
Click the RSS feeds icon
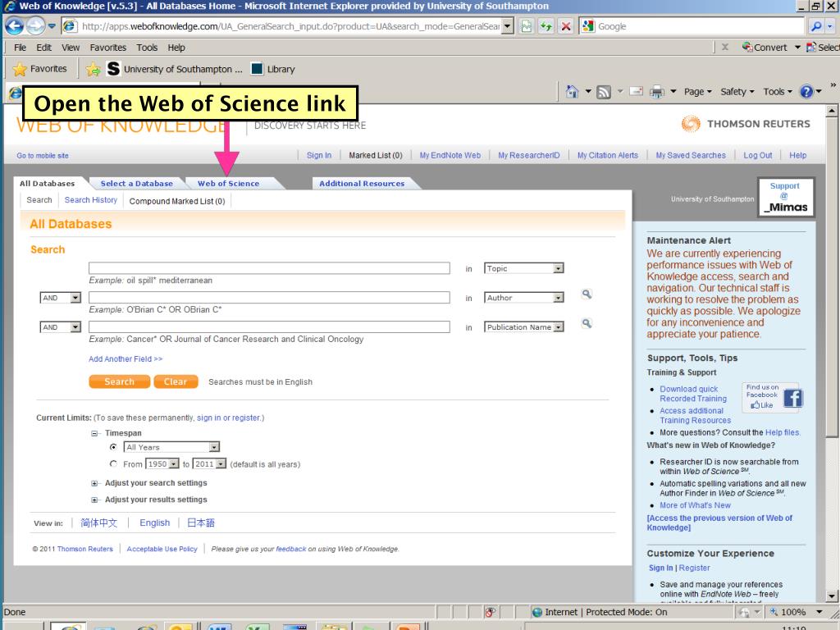click(604, 92)
